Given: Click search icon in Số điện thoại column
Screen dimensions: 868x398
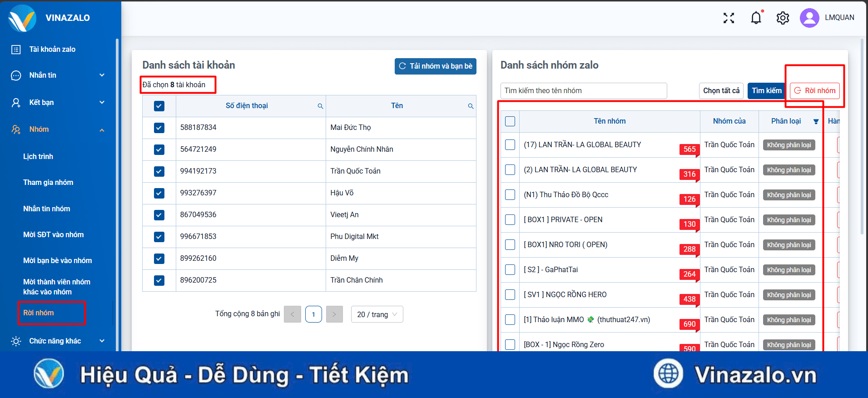Looking at the screenshot, I should 320,106.
